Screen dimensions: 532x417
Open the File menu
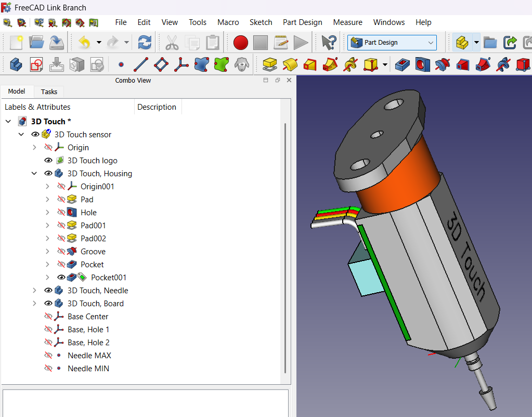[121, 22]
